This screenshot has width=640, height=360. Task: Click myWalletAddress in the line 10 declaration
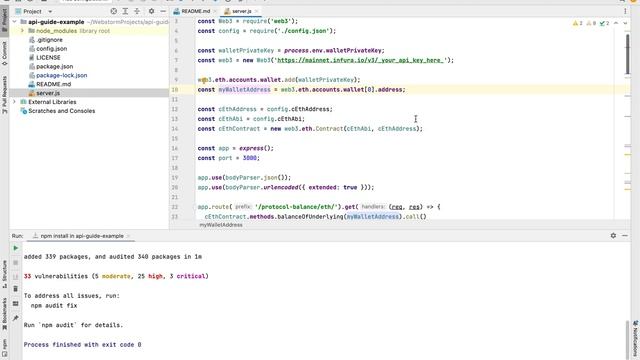click(x=244, y=89)
